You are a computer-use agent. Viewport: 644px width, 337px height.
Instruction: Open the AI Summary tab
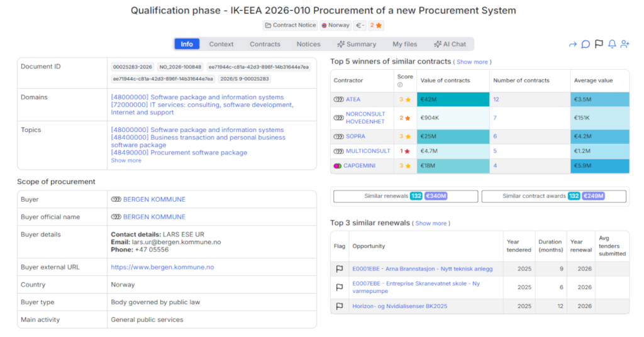(x=357, y=44)
